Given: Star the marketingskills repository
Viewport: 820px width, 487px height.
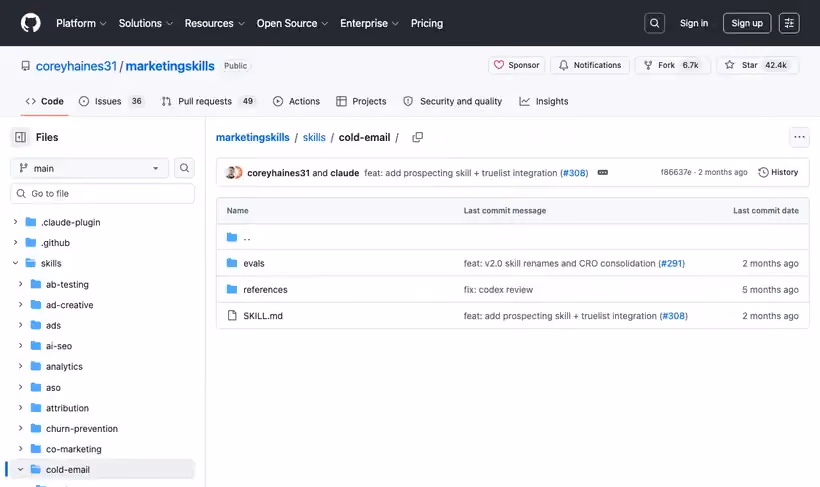Looking at the screenshot, I should 757,65.
